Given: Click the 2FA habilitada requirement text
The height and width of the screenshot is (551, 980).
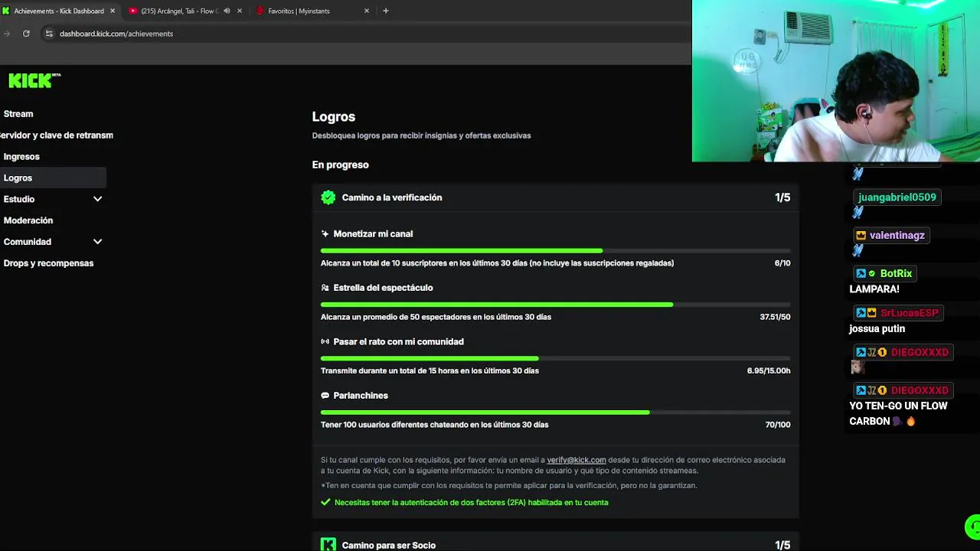Looking at the screenshot, I should (x=472, y=503).
